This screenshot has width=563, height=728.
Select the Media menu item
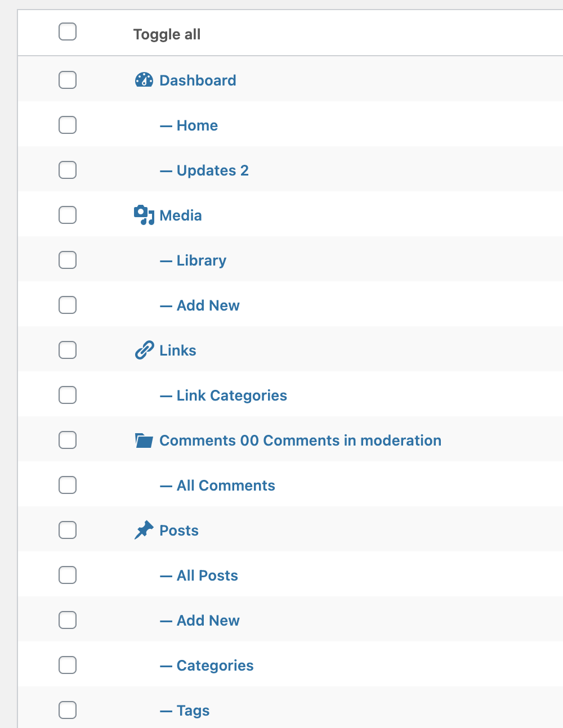[181, 214]
